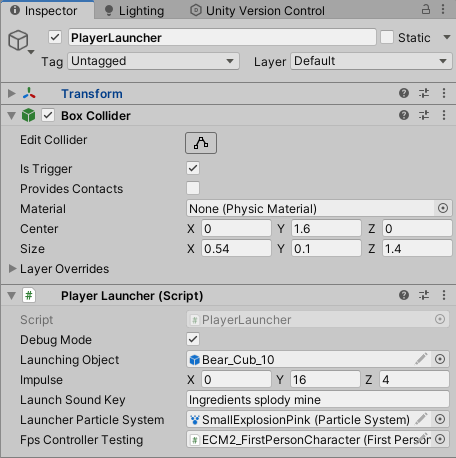Uncheck the Is Trigger checkbox
This screenshot has width=456, height=458.
click(193, 168)
